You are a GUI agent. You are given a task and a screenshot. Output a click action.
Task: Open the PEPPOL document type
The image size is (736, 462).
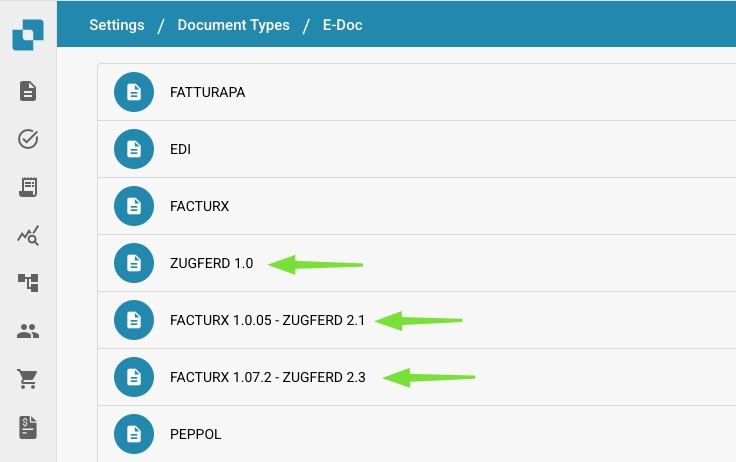tap(195, 434)
